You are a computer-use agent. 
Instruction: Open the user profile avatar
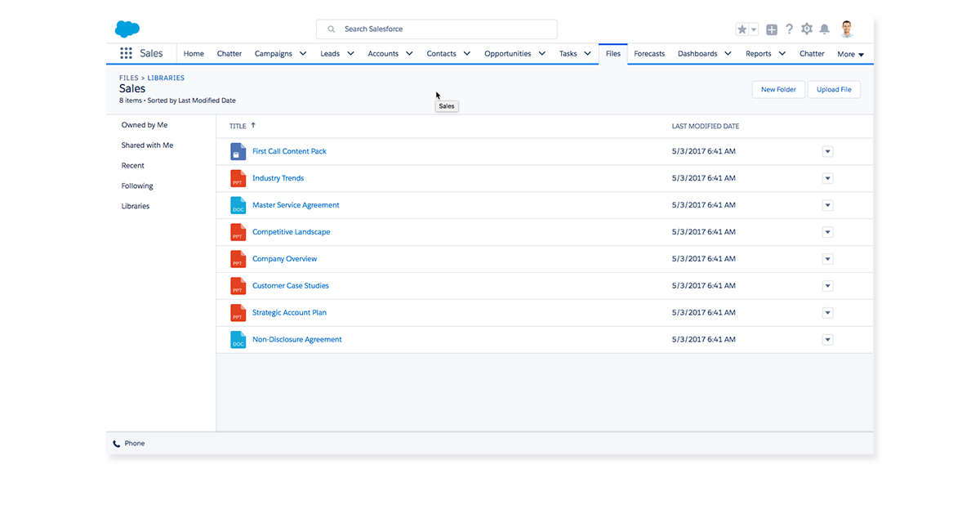847,29
